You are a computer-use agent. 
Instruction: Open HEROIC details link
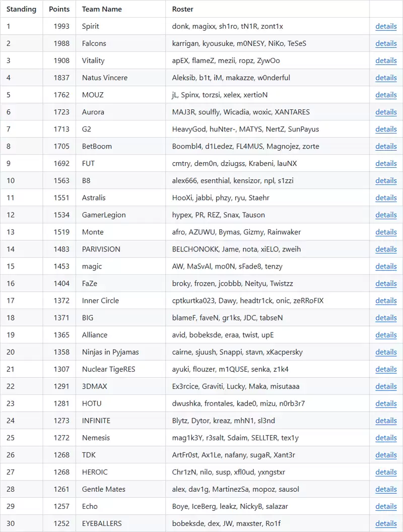click(386, 472)
